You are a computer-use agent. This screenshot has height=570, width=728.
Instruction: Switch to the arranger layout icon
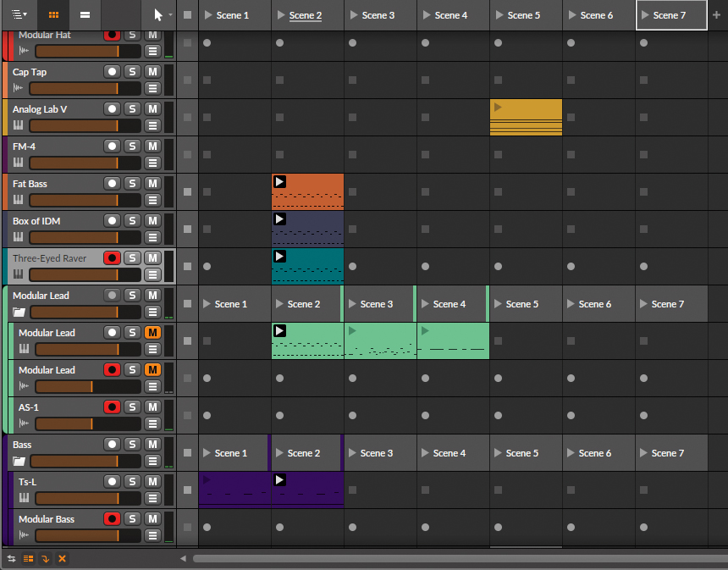tap(85, 14)
